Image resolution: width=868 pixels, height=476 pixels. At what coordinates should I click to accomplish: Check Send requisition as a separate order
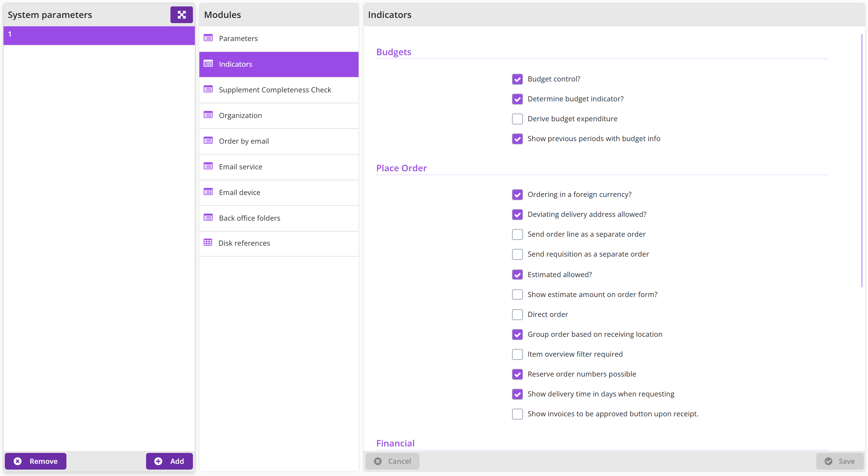pyautogui.click(x=517, y=254)
